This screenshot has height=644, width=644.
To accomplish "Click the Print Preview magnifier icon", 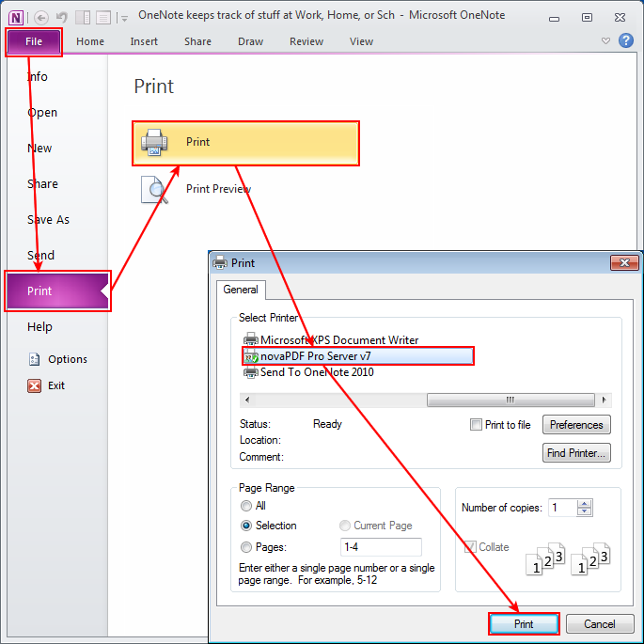I will point(154,189).
